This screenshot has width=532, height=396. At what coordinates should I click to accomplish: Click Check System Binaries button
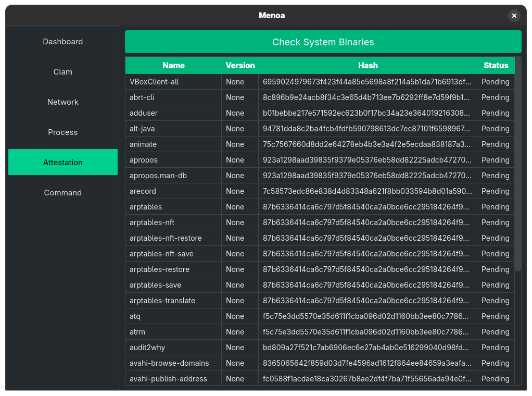click(x=323, y=42)
